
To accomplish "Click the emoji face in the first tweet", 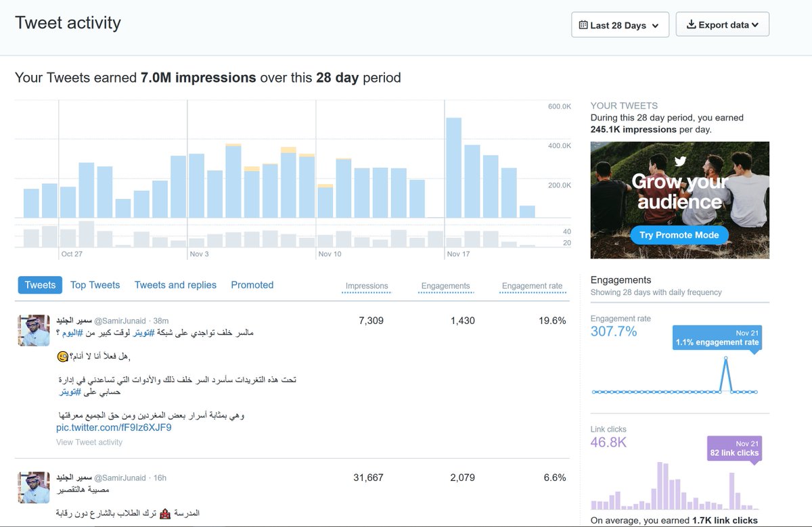I will click(x=62, y=357).
